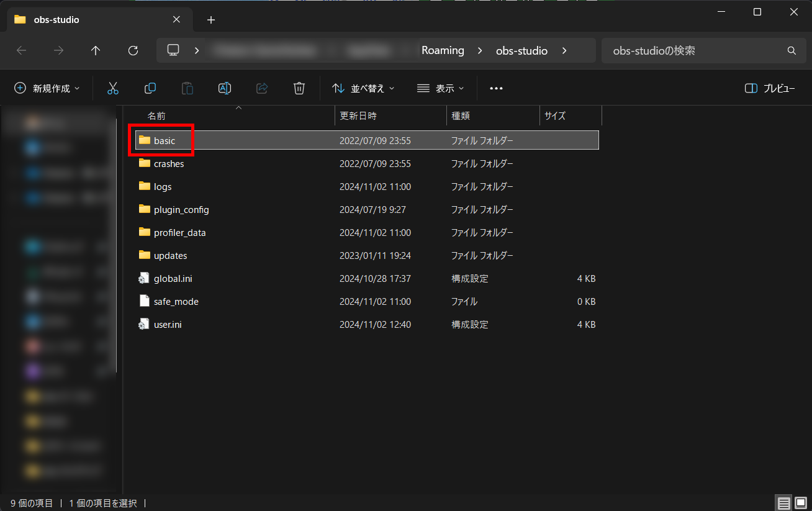
Task: Click the Forward navigation arrow
Action: click(x=59, y=51)
